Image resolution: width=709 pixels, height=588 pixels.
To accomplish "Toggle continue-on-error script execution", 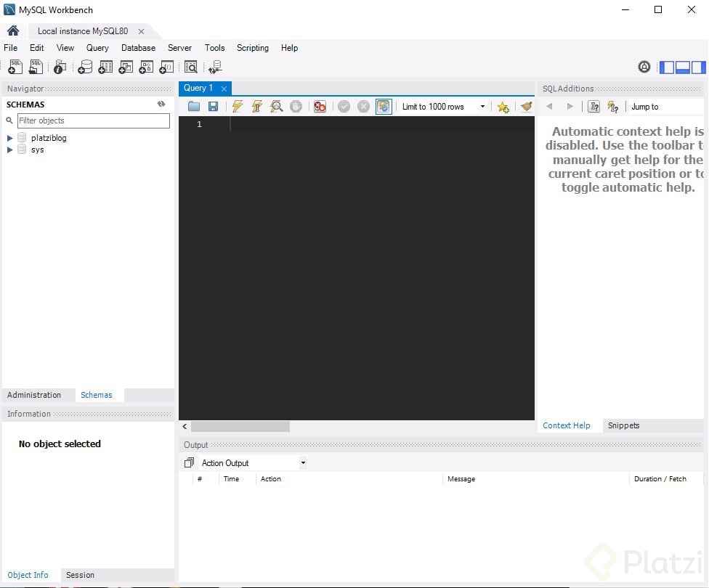I will (320, 107).
